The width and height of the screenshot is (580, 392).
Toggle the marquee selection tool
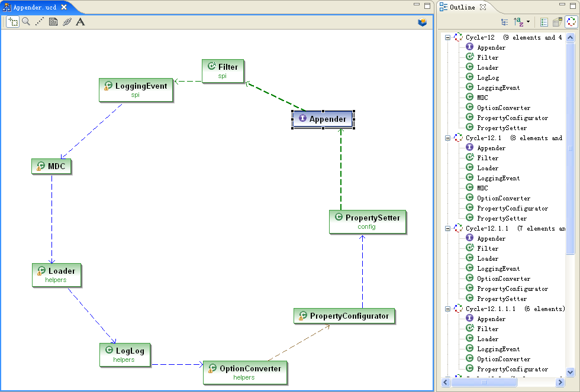pos(13,22)
